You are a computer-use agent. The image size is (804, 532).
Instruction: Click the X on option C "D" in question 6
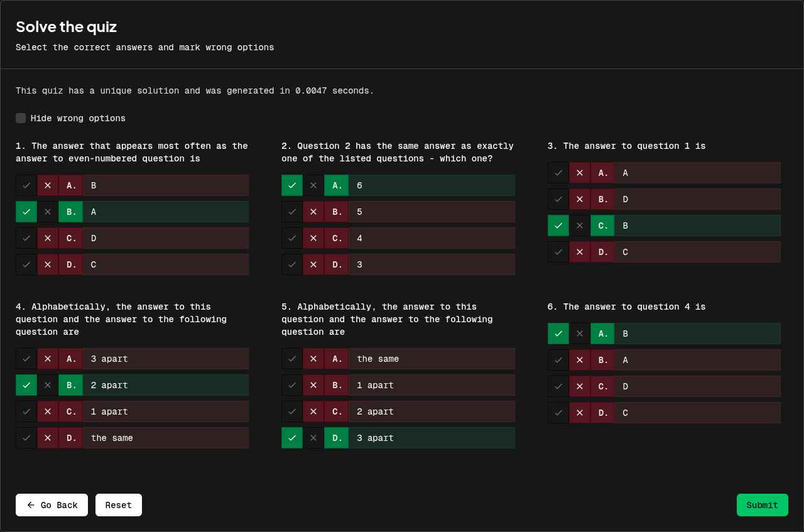[579, 386]
